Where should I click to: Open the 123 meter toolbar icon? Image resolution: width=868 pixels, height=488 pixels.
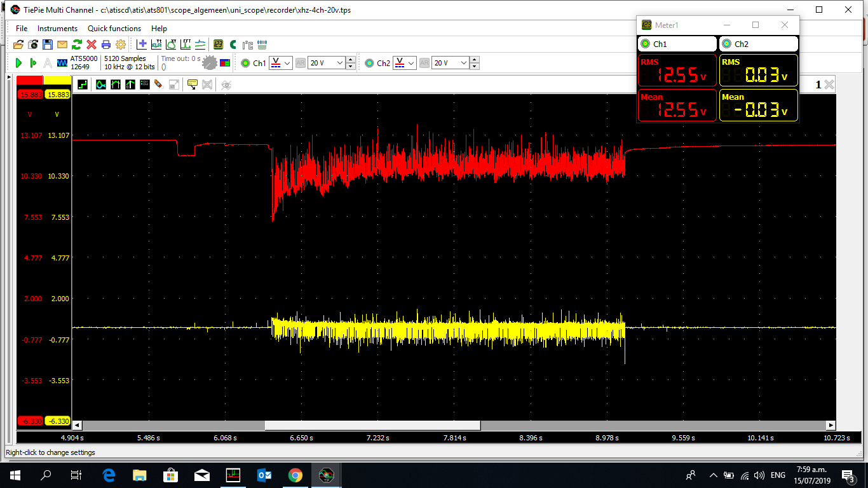pyautogui.click(x=218, y=44)
